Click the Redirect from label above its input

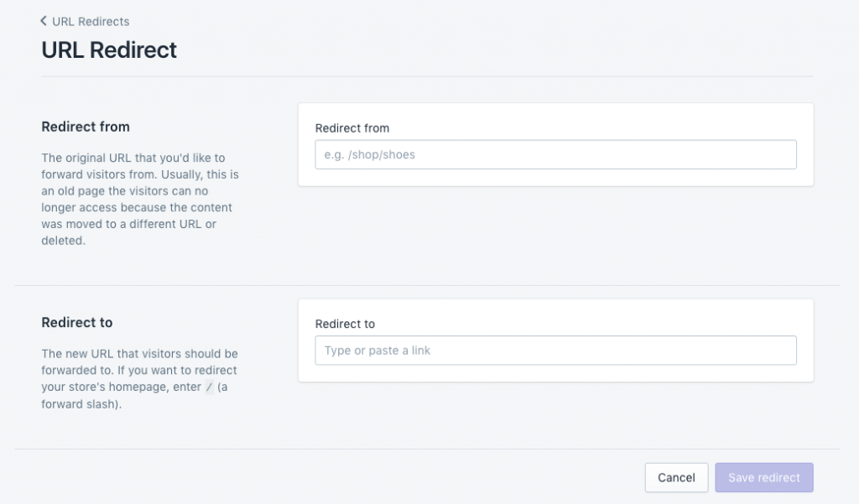click(352, 128)
